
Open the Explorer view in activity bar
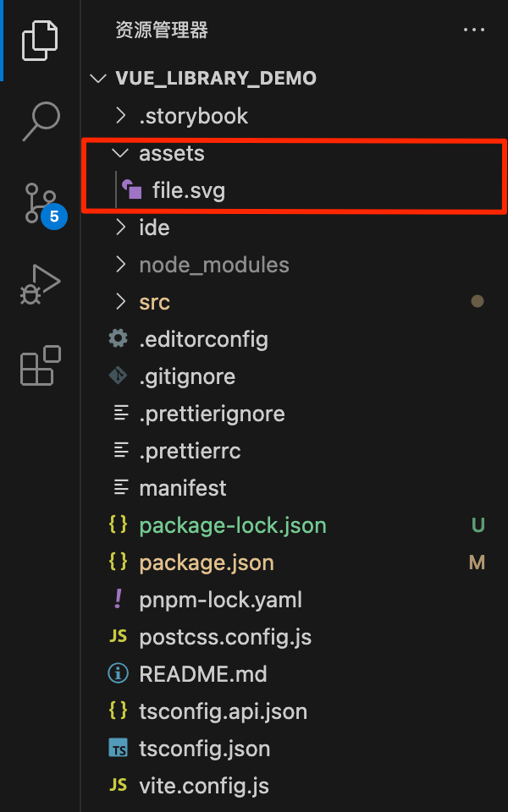[40, 41]
